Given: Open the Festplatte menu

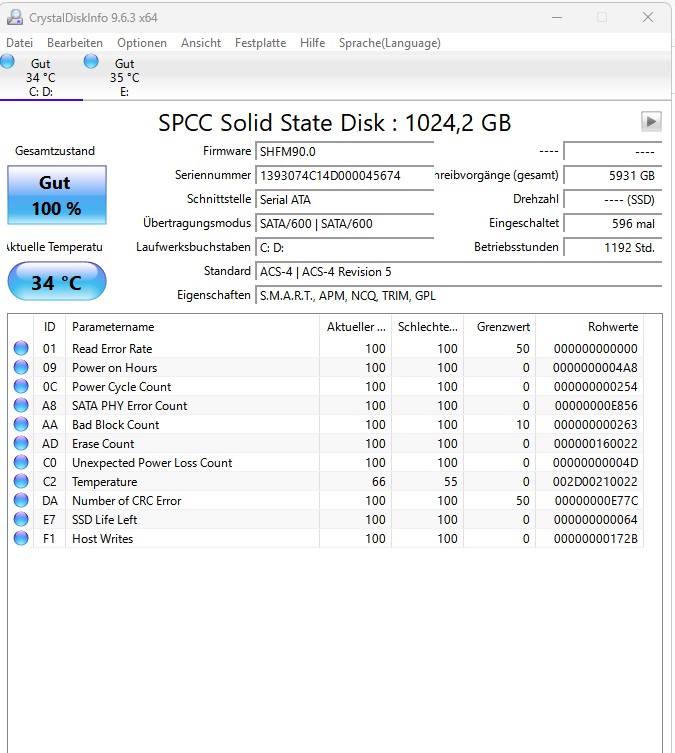Looking at the screenshot, I should coord(260,43).
